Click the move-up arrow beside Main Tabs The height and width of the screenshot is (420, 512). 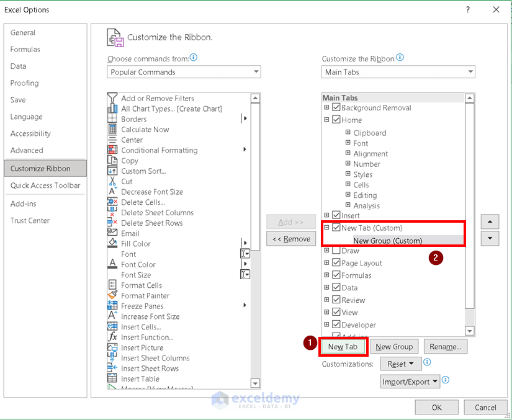(490, 221)
